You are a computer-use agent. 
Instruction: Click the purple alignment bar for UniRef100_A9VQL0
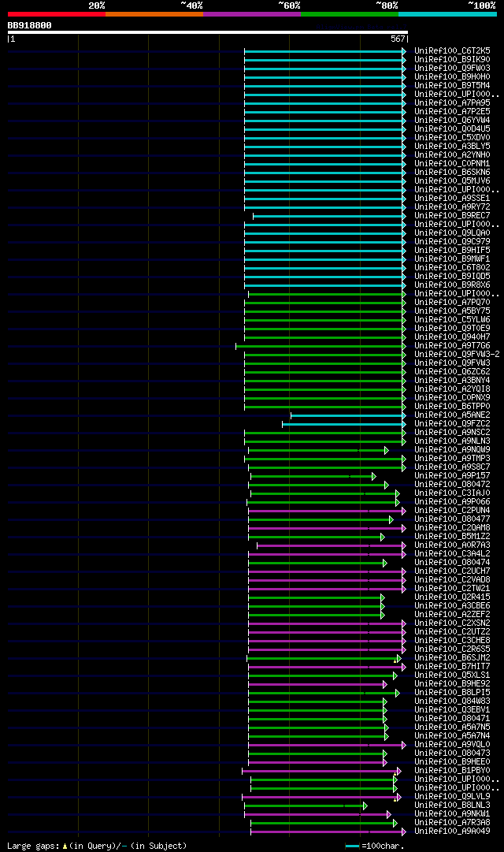[x=327, y=746]
